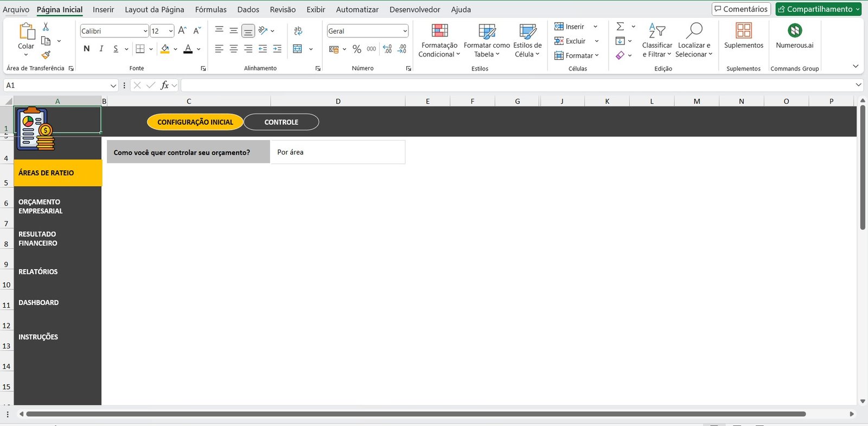Toggle center text alignment
The height and width of the screenshot is (426, 868).
(x=233, y=49)
